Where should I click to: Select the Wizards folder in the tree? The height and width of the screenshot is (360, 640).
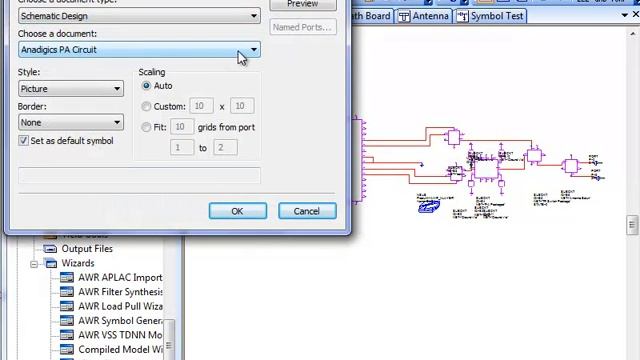pyautogui.click(x=78, y=263)
